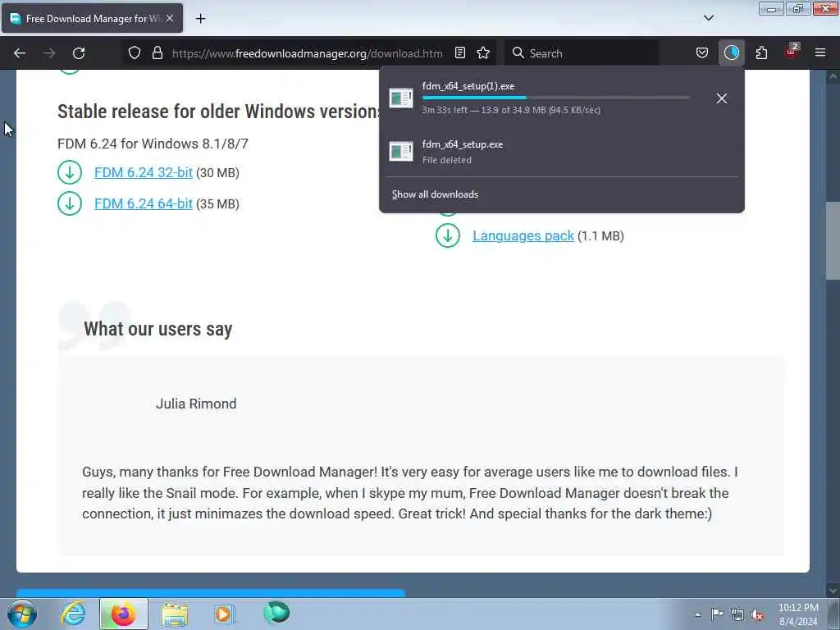Open Action Center flag icon
Screen dimensions: 840x630
(717, 614)
